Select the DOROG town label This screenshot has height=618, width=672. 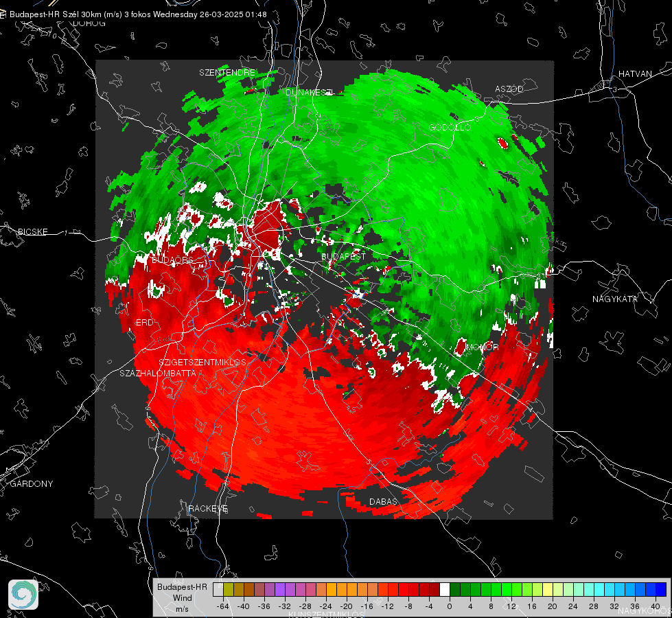coord(89,23)
